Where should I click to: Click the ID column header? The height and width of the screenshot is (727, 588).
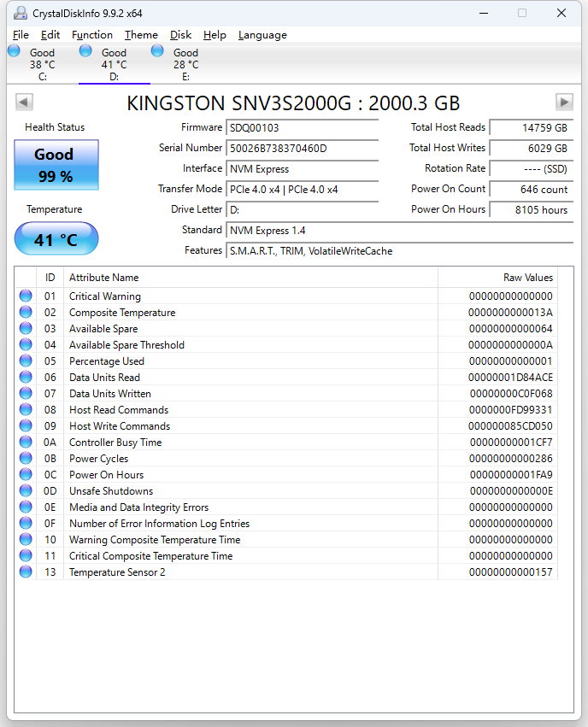pos(50,278)
